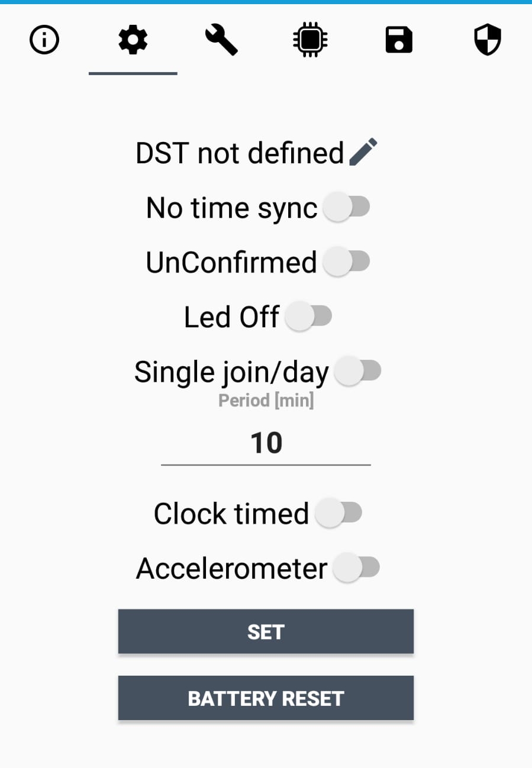Viewport: 532px width, 768px height.
Task: Select the settings gear tab
Action: pyautogui.click(x=133, y=41)
